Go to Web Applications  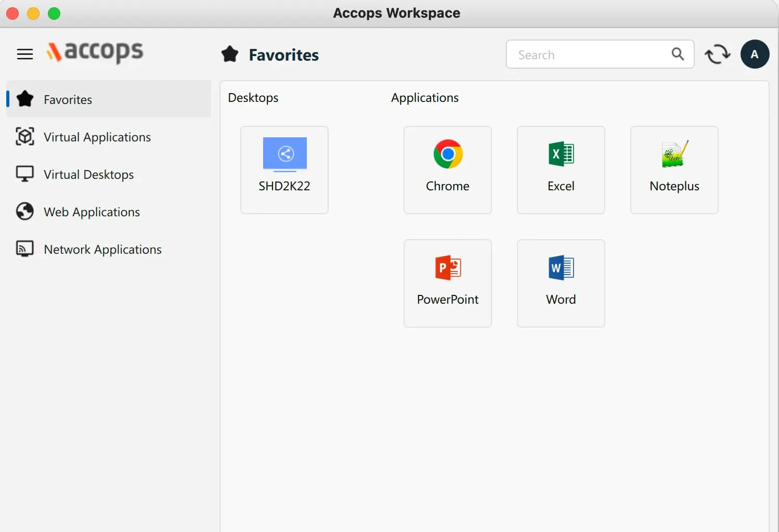(109, 212)
